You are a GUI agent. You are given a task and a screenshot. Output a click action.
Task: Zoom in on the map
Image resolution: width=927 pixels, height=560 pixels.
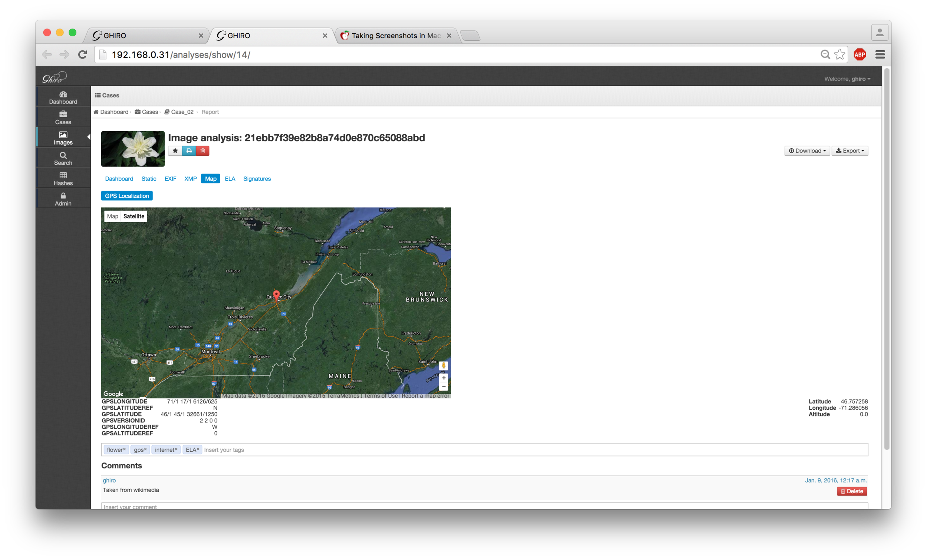pyautogui.click(x=443, y=378)
